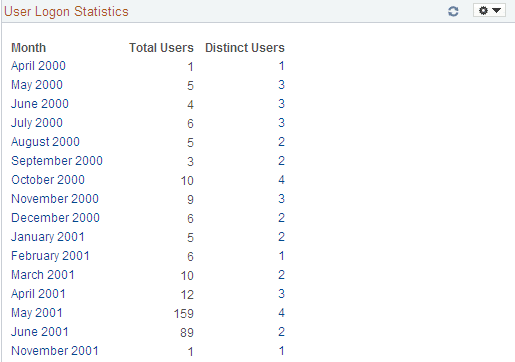Open the July 2000 month link
The height and width of the screenshot is (362, 515).
point(37,123)
